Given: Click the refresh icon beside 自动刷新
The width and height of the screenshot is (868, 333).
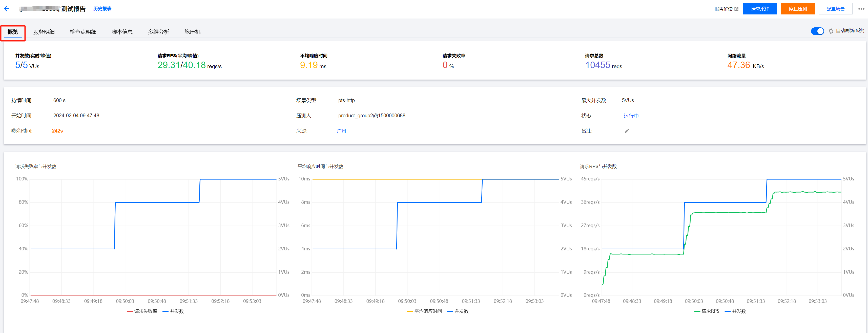Looking at the screenshot, I should [x=831, y=31].
